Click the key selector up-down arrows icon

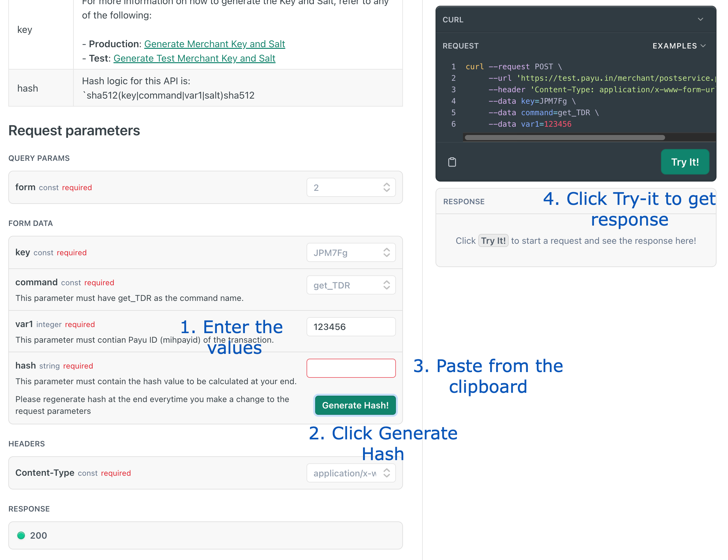pos(386,252)
